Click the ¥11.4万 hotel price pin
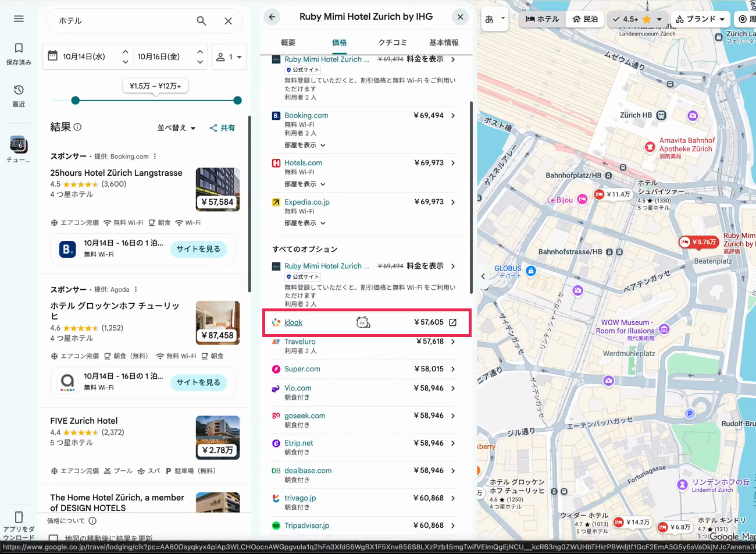Viewport: 756px width, 554px height. coord(613,194)
